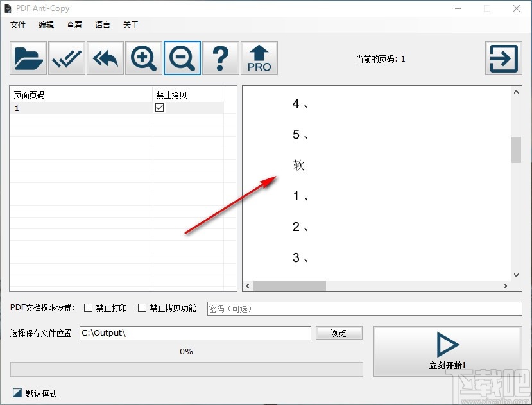Open a PDF file using the folder icon
The height and width of the screenshot is (405, 532).
click(27, 58)
